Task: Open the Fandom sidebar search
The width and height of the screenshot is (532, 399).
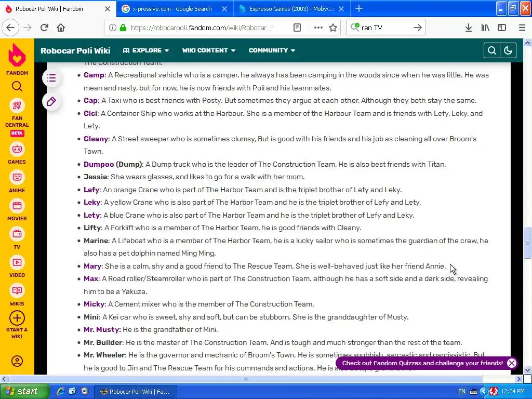Action: 17,87
